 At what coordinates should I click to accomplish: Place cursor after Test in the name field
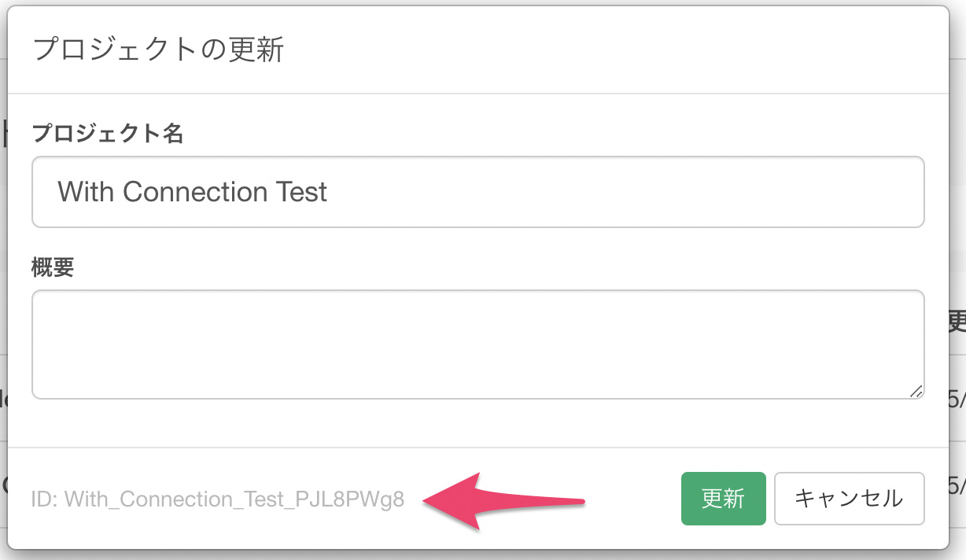pyautogui.click(x=328, y=192)
